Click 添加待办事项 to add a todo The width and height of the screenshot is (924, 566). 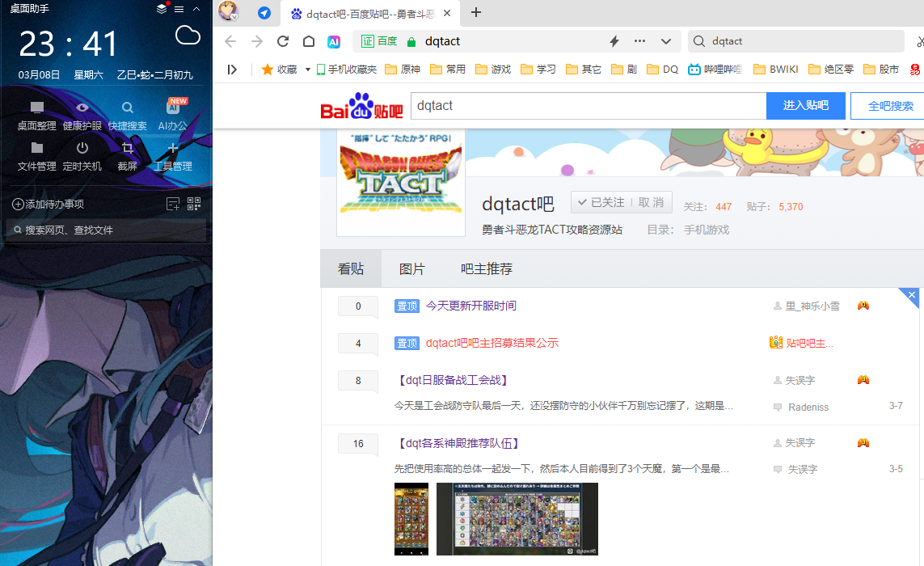49,204
